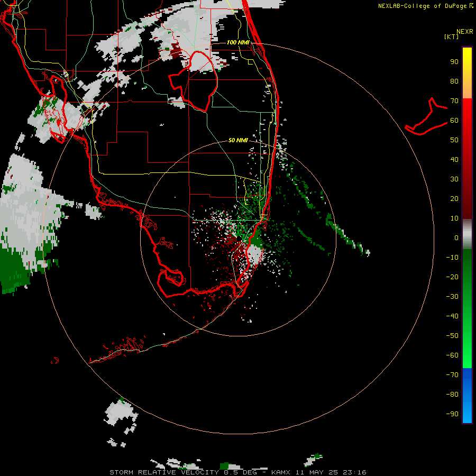This screenshot has height=476, width=476.
Task: Pick the gray zero-velocity color bar segment
Action: point(467,234)
